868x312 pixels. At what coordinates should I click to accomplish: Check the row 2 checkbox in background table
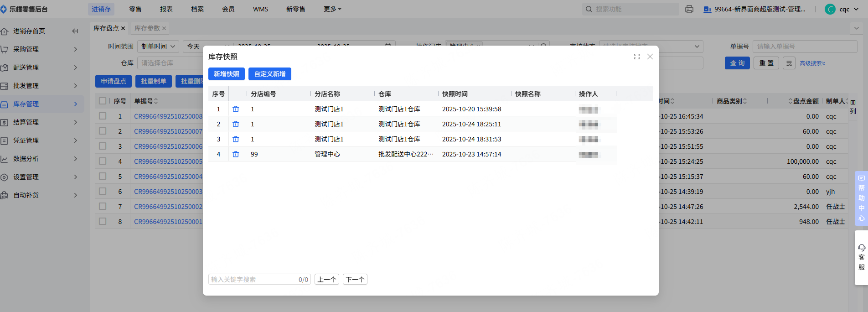[x=103, y=131]
